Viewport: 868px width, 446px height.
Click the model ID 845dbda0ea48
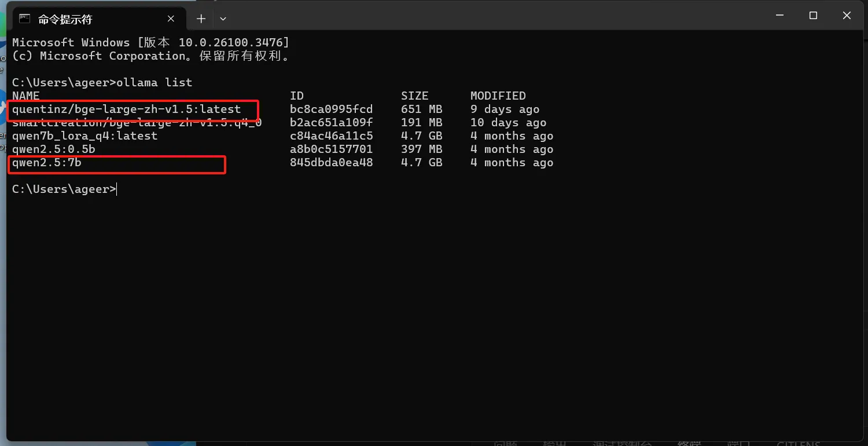pos(331,163)
